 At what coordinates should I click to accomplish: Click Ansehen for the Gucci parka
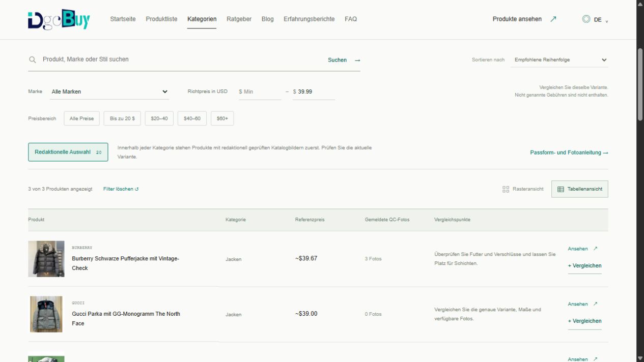[583, 304]
